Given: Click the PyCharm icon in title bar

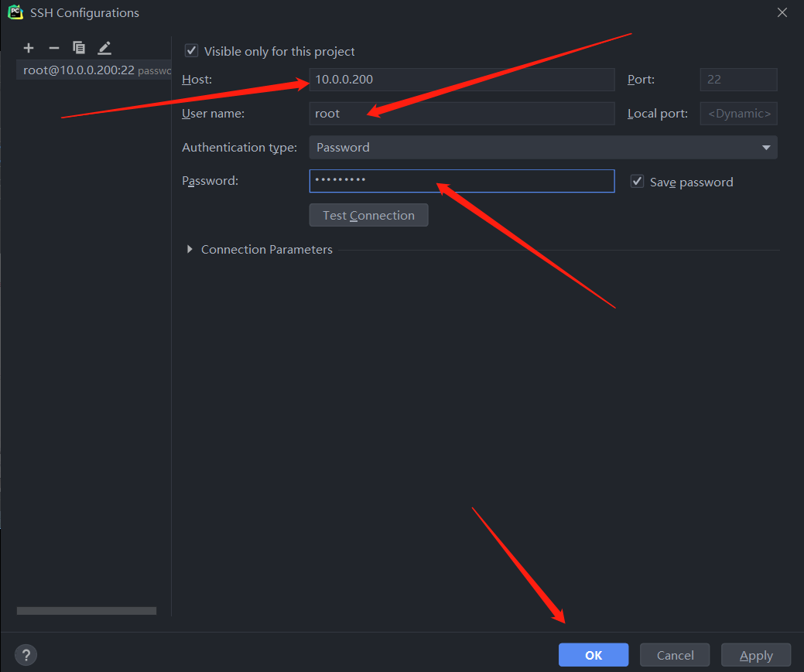Looking at the screenshot, I should [15, 12].
